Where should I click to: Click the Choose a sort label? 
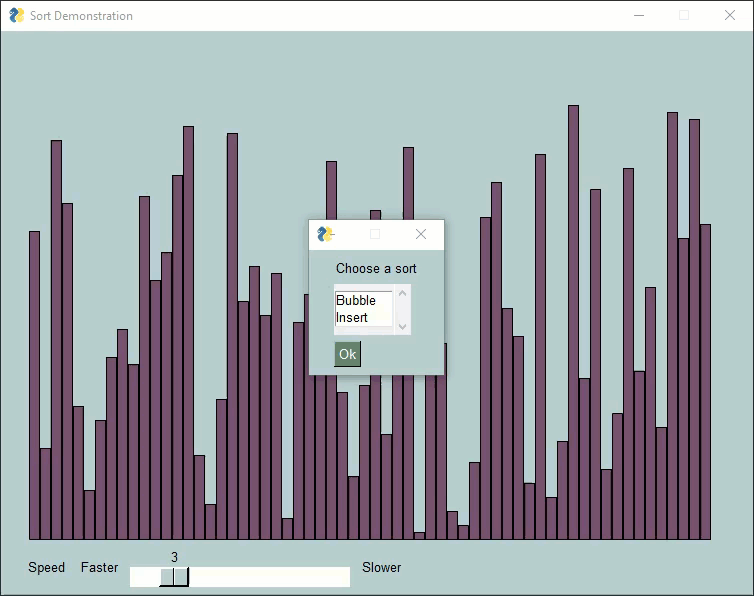[x=376, y=268]
